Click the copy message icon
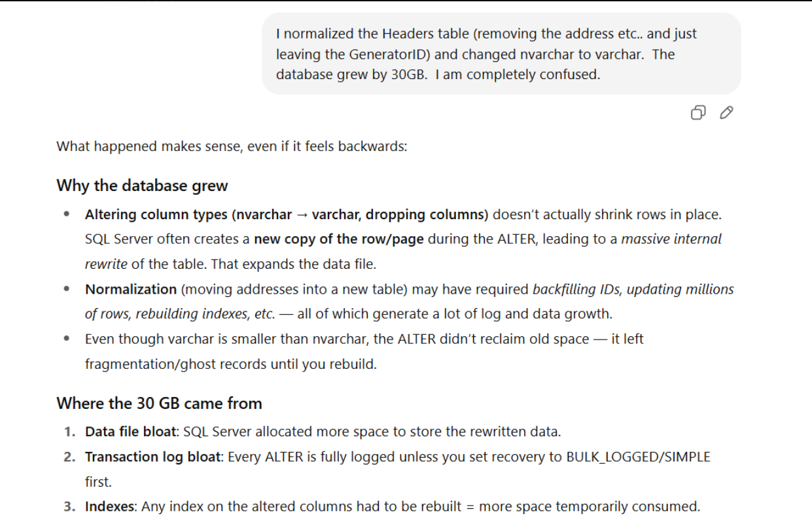 (x=697, y=113)
